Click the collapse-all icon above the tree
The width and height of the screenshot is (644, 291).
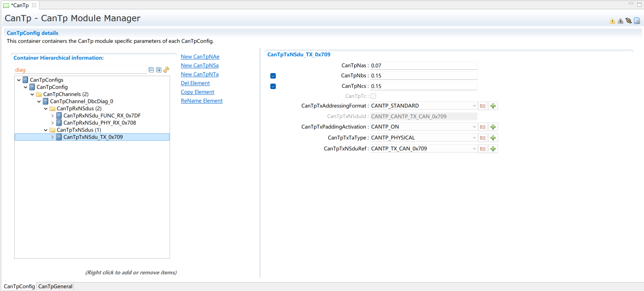pyautogui.click(x=151, y=70)
